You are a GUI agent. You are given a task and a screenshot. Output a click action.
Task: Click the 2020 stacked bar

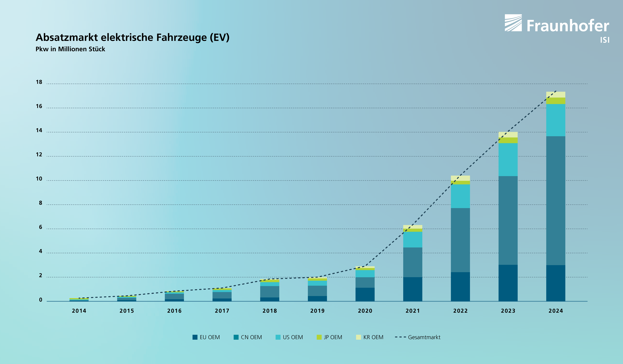[365, 284]
